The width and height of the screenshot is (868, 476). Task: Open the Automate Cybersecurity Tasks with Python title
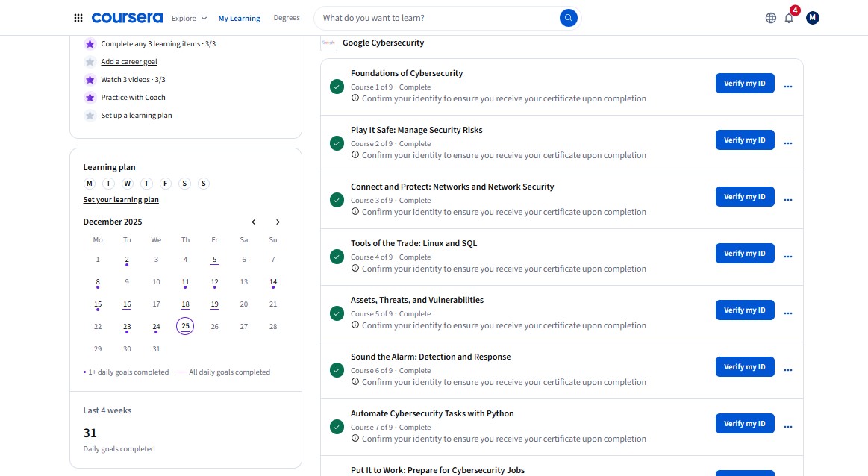point(432,413)
